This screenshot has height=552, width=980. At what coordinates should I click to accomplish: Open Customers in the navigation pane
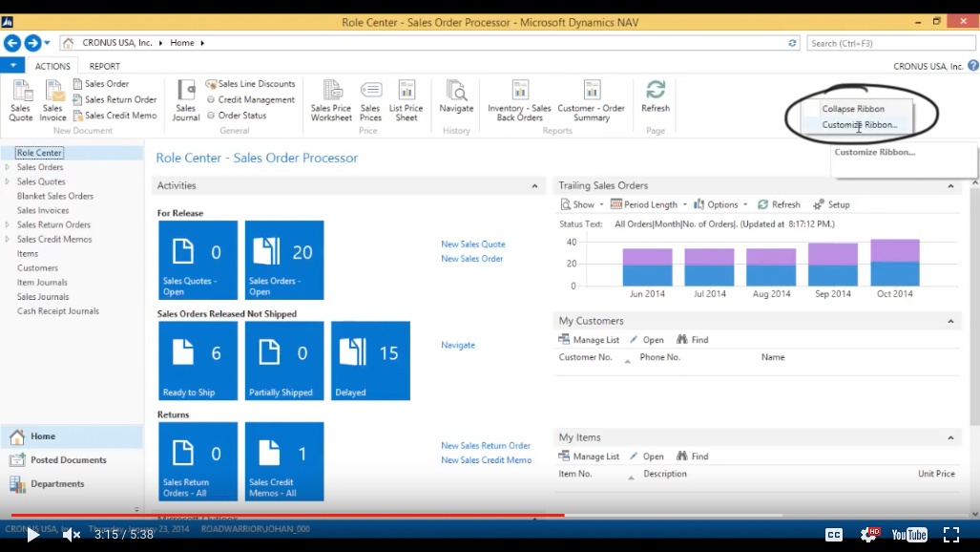(37, 267)
